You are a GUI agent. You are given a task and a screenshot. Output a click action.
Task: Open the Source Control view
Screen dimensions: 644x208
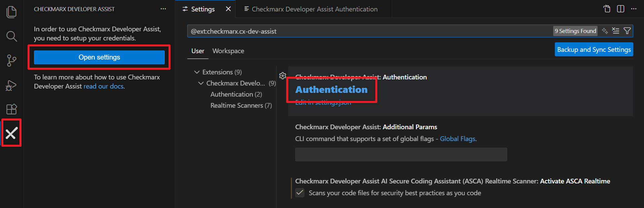(11, 61)
